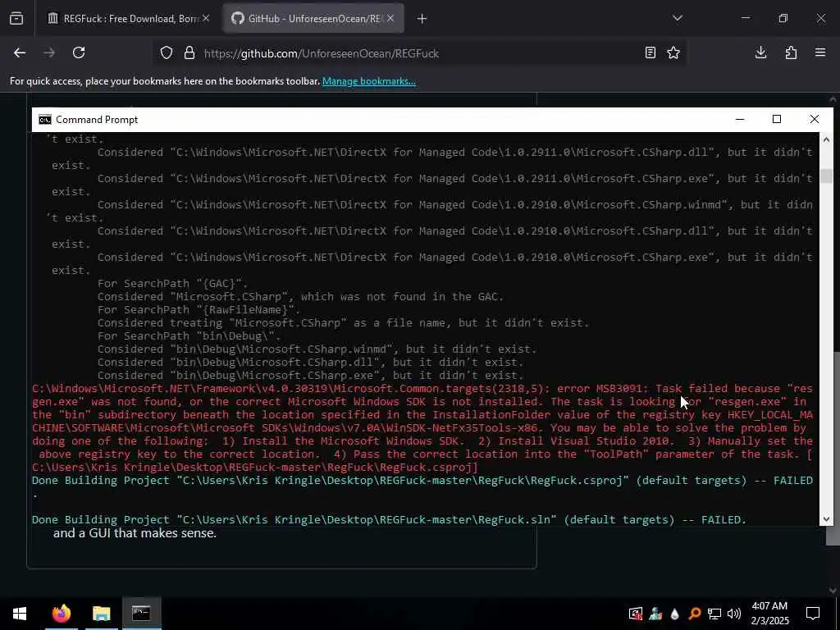
Task: Open volume control tray icon
Action: point(734,614)
